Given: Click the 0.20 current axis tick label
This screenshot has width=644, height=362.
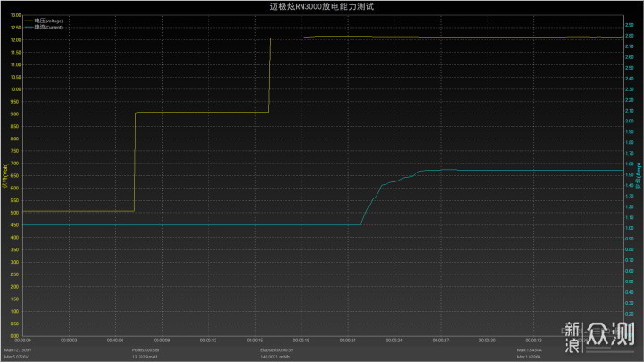Looking at the screenshot, I should pos(629,314).
